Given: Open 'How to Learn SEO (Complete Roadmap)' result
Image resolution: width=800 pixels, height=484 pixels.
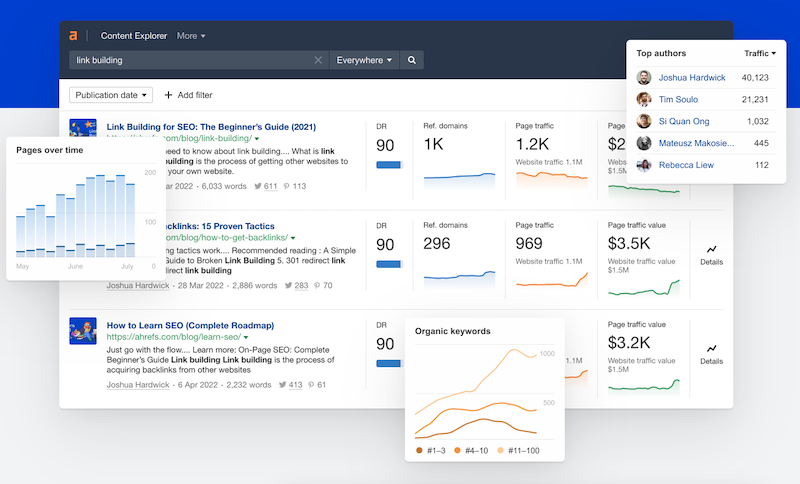Looking at the screenshot, I should click(190, 325).
